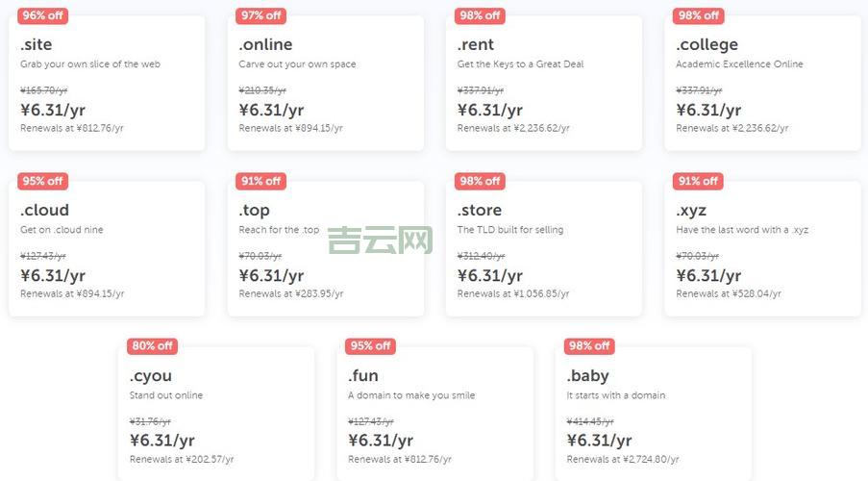The width and height of the screenshot is (868, 481).
Task: Click the 97% off badge on .online
Action: 261,15
